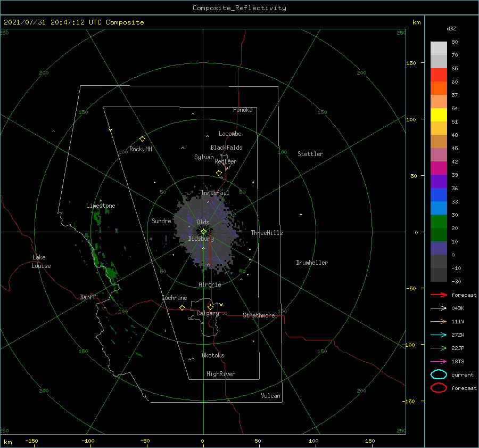Viewport: 479px width, 448px height.
Task: Click the Composite_Reflectivity title text
Action: (x=240, y=8)
